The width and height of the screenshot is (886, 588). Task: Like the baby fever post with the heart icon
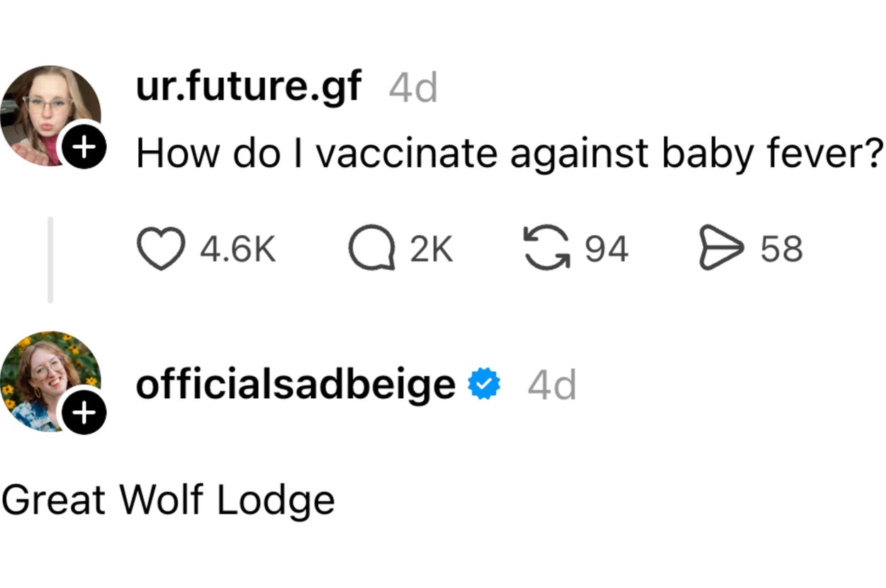pos(161,249)
